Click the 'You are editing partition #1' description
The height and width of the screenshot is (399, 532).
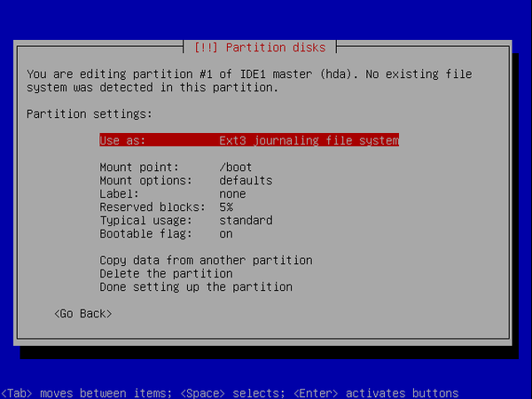click(x=249, y=81)
